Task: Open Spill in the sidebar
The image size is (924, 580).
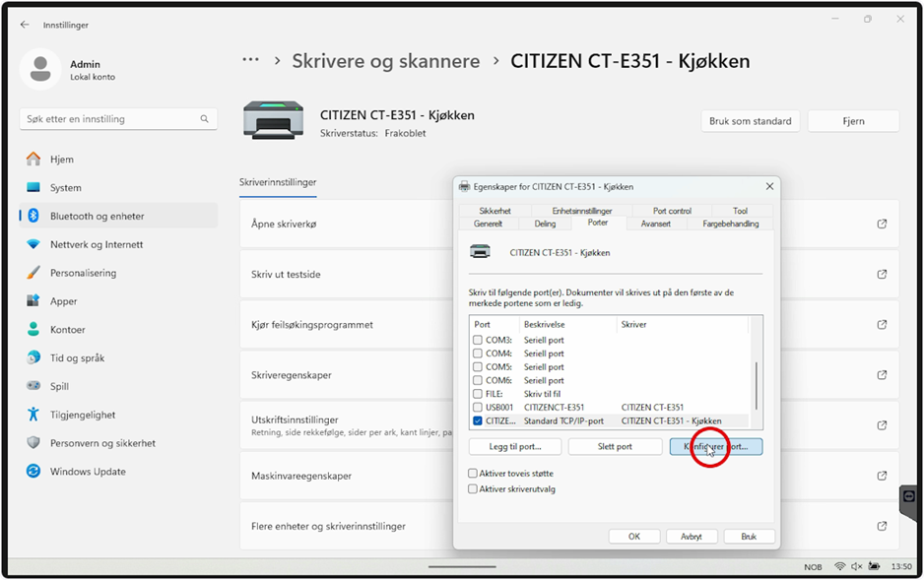Action: click(x=118, y=386)
